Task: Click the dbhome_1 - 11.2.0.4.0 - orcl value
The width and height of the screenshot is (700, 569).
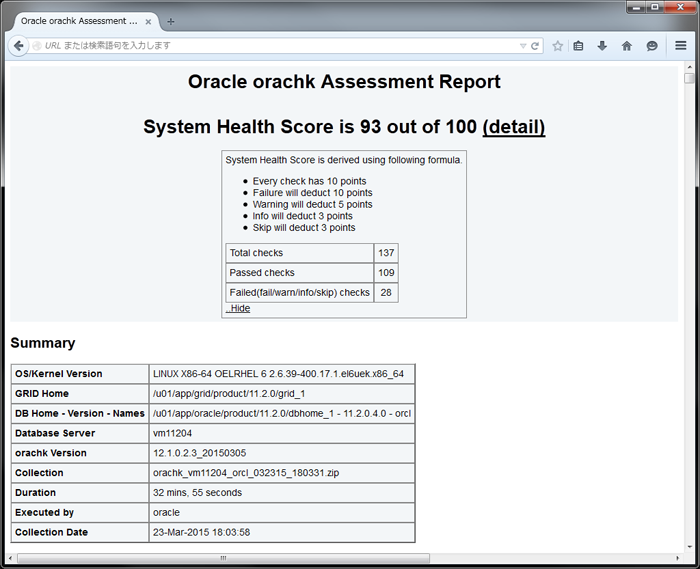Action: click(x=282, y=414)
